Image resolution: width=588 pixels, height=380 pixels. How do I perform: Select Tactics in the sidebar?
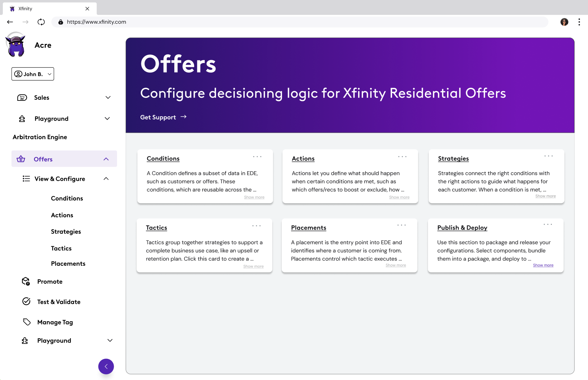(61, 248)
